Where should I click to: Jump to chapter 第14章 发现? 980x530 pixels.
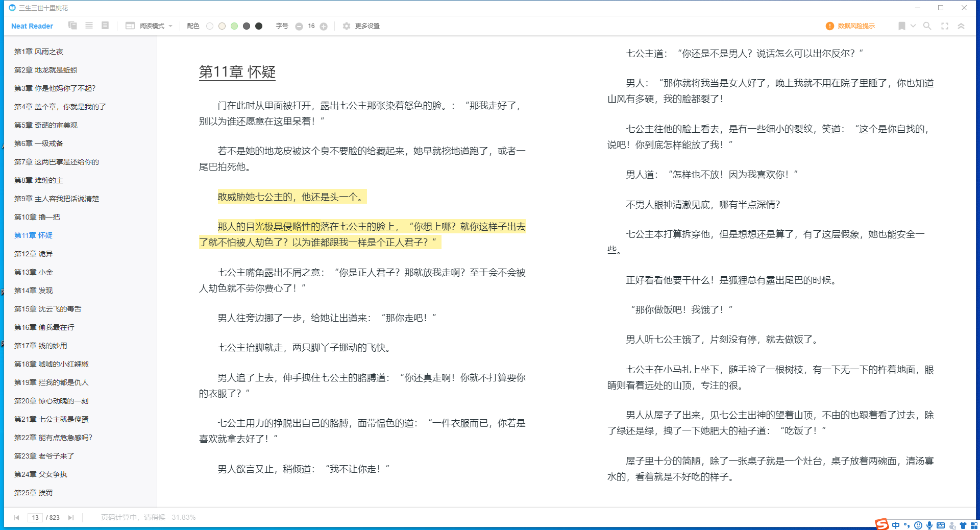click(34, 291)
